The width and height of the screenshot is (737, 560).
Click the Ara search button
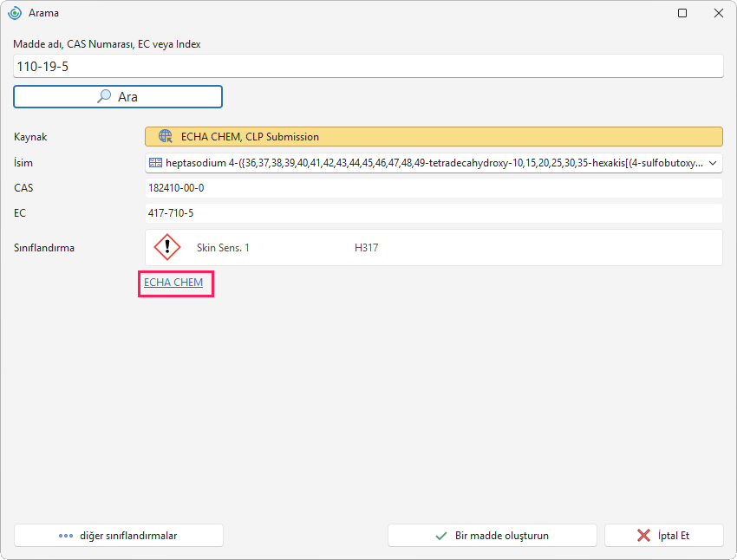(x=118, y=97)
